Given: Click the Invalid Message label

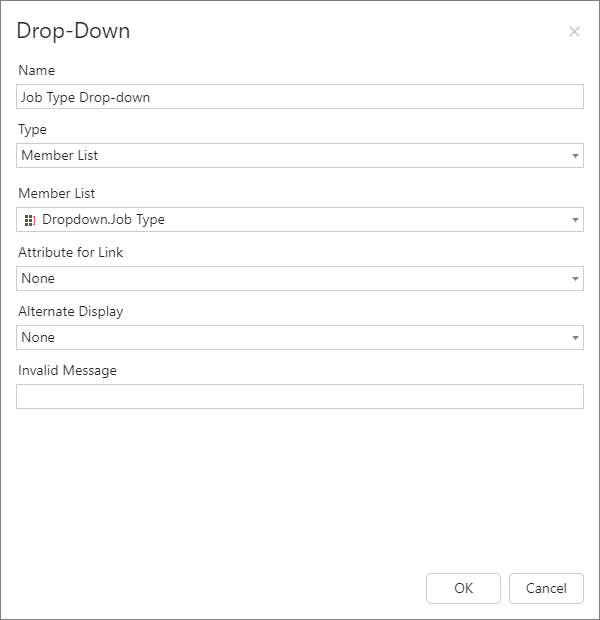Looking at the screenshot, I should click(68, 371).
